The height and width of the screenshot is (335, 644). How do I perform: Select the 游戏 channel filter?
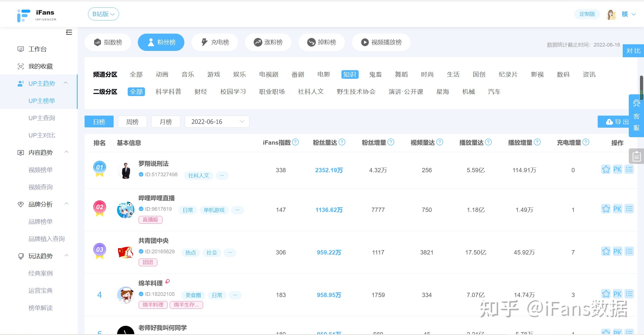point(213,74)
